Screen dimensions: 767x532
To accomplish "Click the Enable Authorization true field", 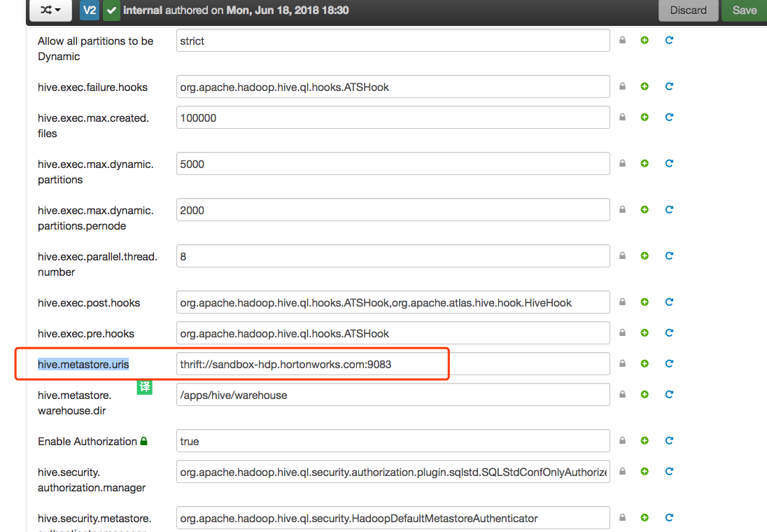I will [393, 441].
